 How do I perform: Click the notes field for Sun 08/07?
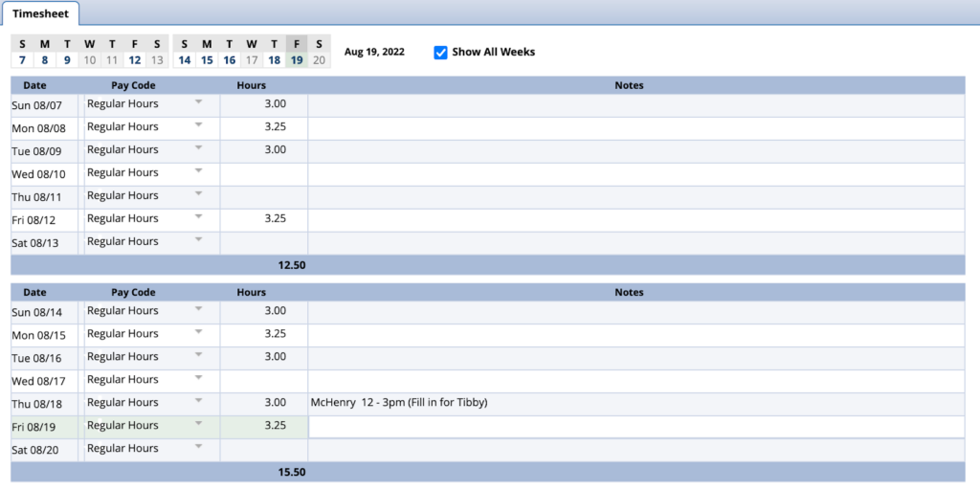click(x=635, y=104)
